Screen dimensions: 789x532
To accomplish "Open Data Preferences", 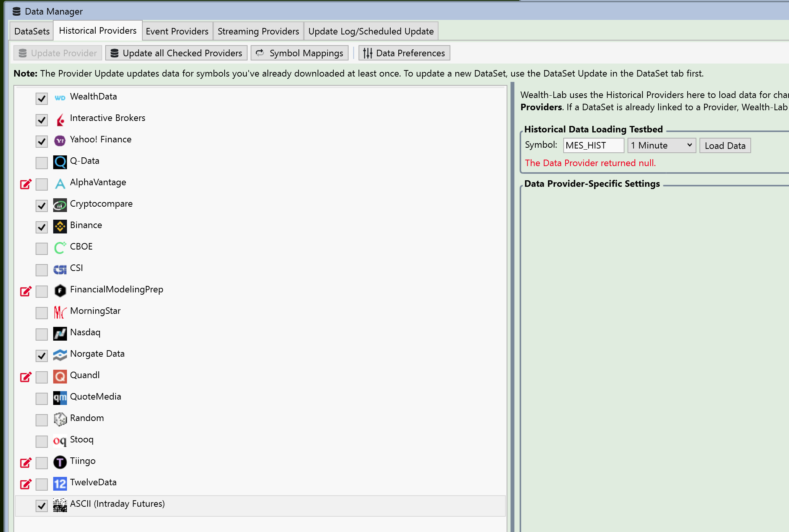I will coord(404,53).
